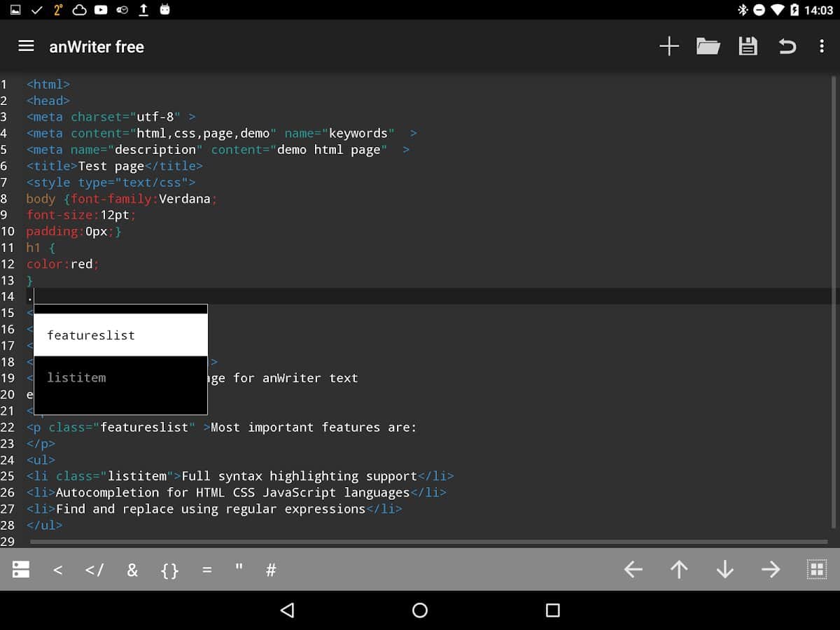
Task: Move cursor left with arrow icon
Action: coord(633,570)
